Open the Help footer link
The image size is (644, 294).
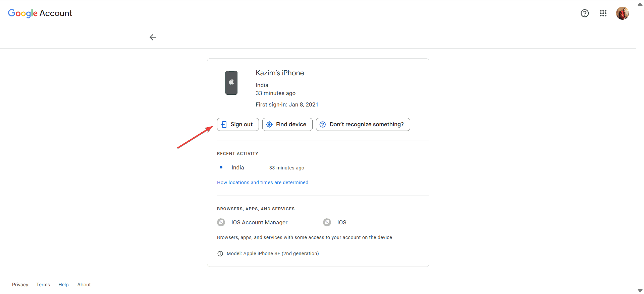pos(63,285)
